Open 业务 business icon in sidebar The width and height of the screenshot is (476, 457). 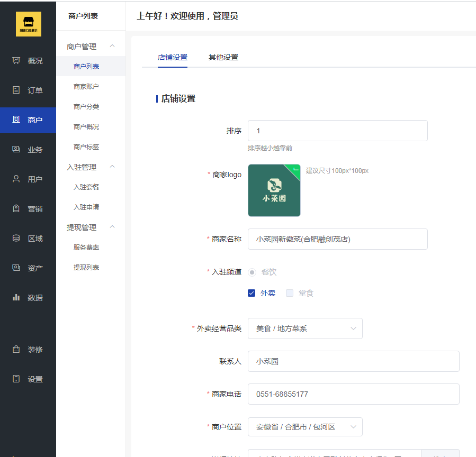coord(16,149)
